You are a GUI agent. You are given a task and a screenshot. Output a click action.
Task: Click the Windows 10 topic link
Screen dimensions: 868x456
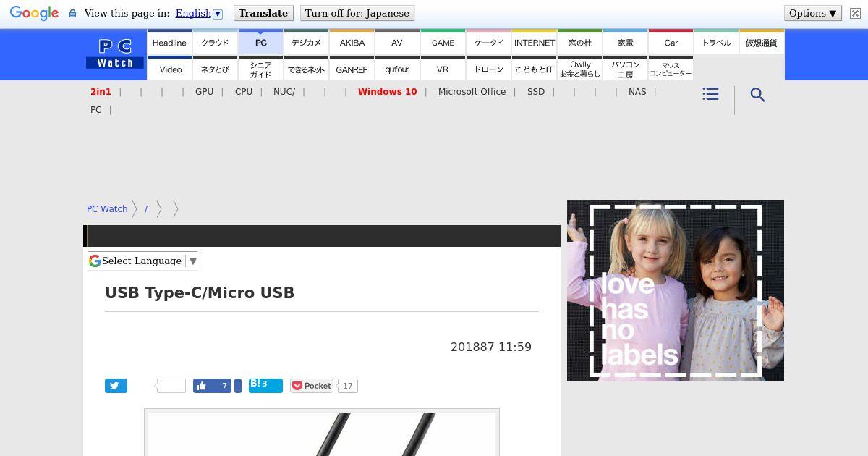(387, 92)
